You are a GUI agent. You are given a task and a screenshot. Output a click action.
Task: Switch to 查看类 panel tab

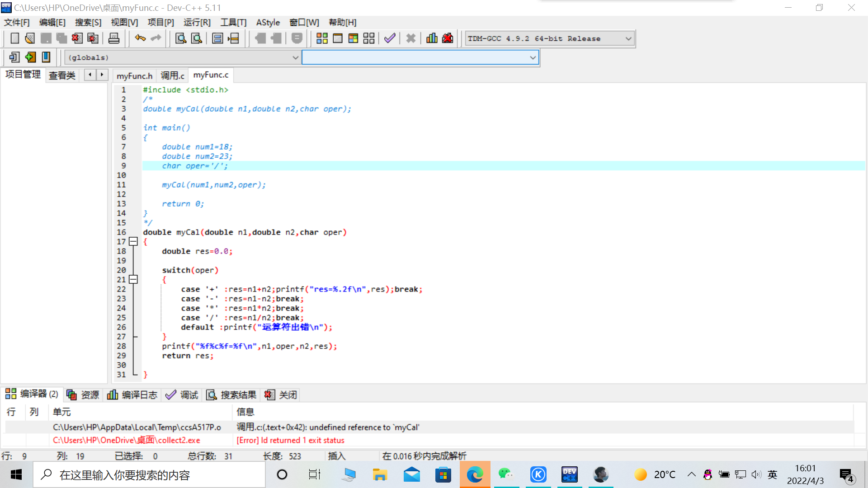(62, 75)
